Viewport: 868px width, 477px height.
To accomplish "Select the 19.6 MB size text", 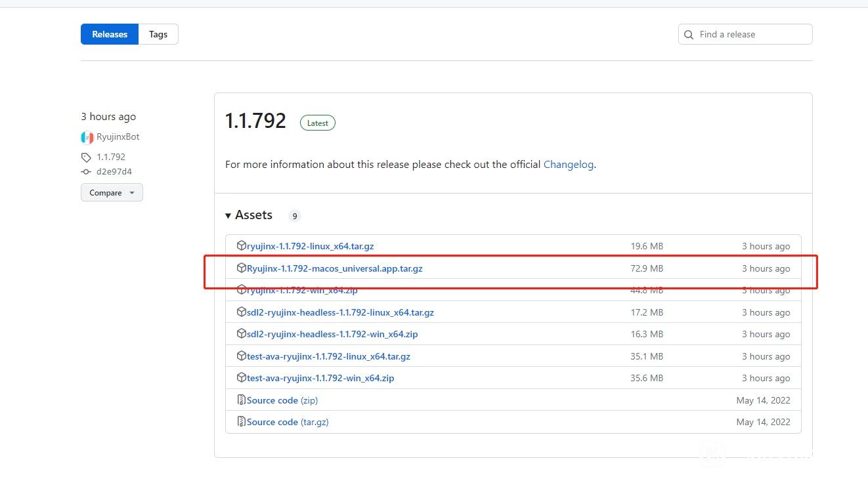I will click(647, 246).
